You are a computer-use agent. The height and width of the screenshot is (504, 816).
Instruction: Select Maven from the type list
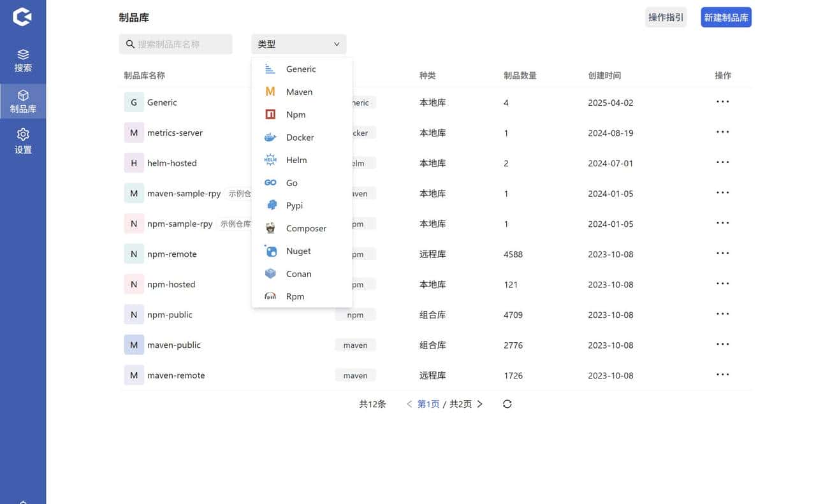pos(299,92)
